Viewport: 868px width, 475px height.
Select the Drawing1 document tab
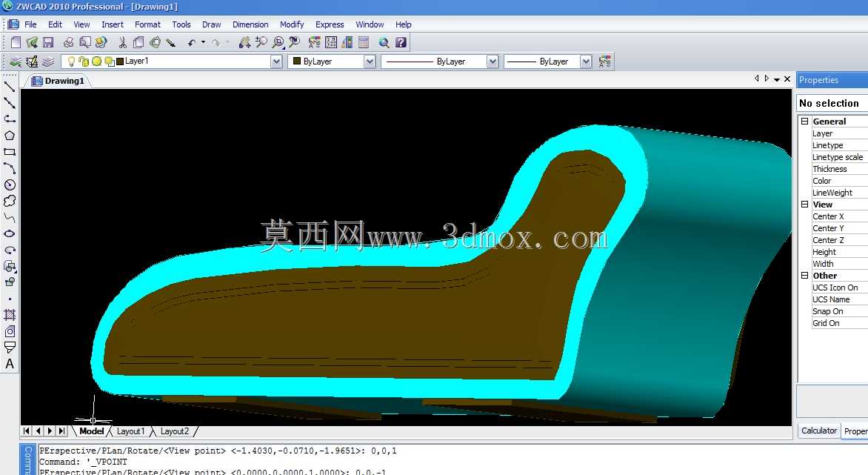[x=58, y=81]
